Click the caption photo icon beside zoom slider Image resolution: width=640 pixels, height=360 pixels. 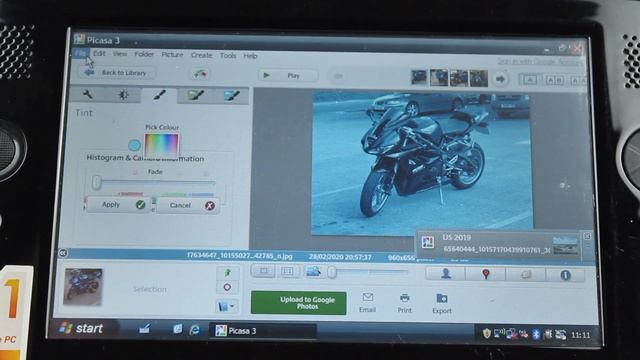point(313,271)
